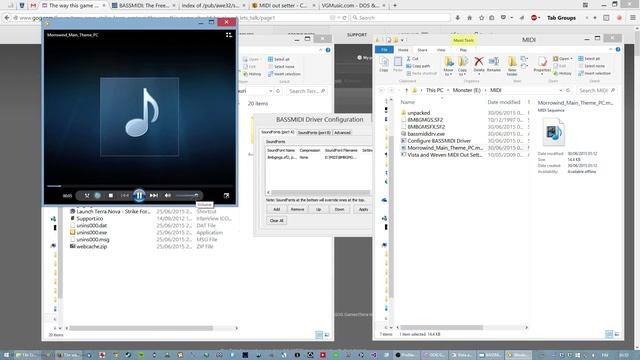This screenshot has width=640, height=360.
Task: Click Copy icon in MIDI explorer ribbon
Action: click(x=384, y=64)
